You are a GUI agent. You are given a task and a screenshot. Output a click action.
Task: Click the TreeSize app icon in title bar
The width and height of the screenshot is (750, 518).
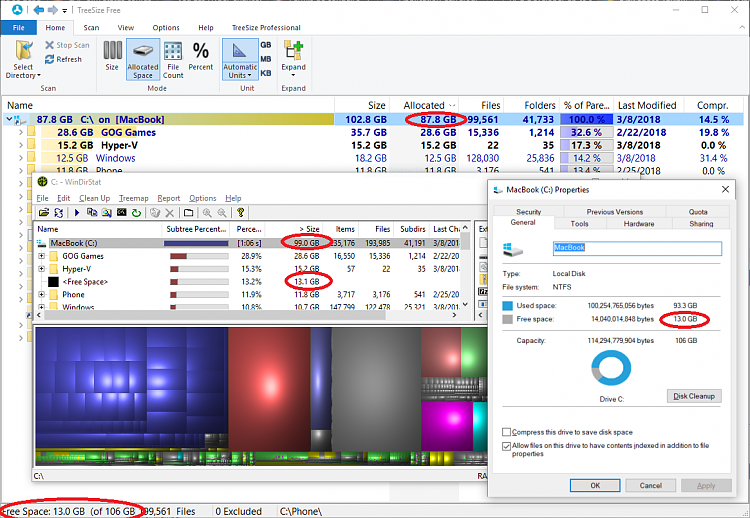(x=17, y=10)
